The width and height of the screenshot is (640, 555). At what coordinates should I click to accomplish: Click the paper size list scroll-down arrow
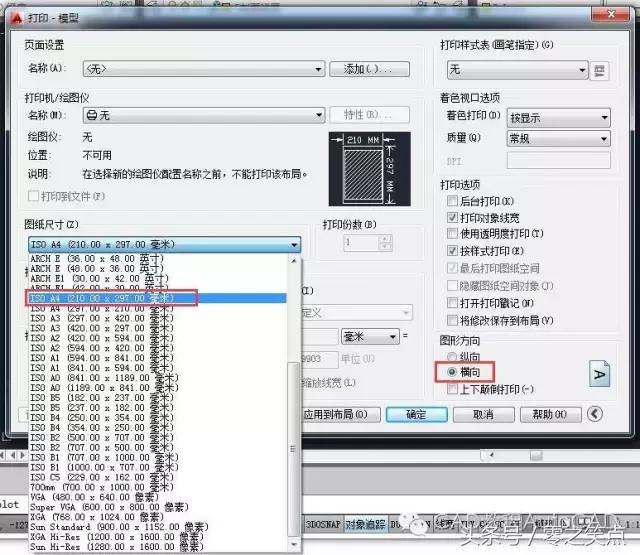tap(294, 544)
